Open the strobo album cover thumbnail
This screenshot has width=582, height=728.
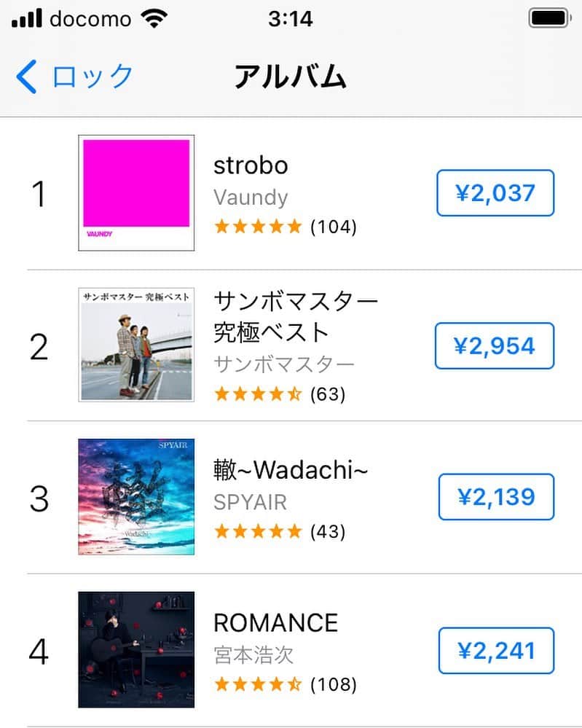tap(136, 192)
